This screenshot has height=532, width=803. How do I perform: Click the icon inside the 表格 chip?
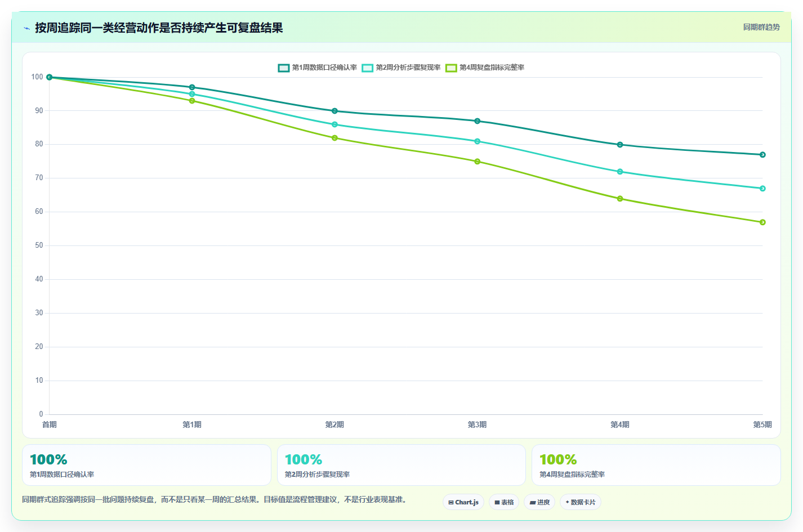click(497, 503)
